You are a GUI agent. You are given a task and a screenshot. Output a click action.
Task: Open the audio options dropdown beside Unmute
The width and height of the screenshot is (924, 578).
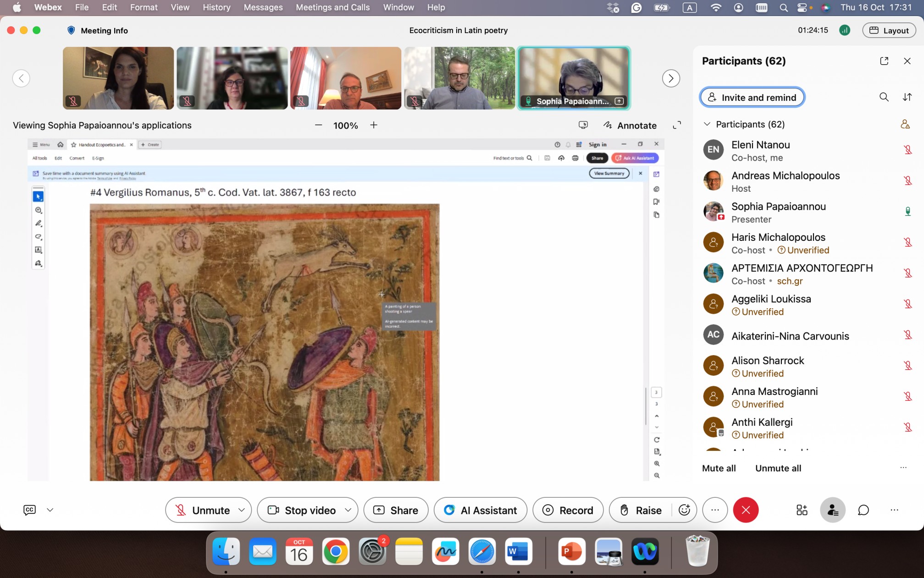click(242, 510)
